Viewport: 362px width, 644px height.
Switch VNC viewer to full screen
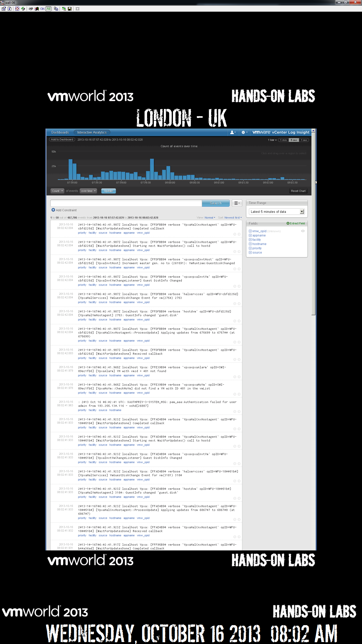click(17, 9)
